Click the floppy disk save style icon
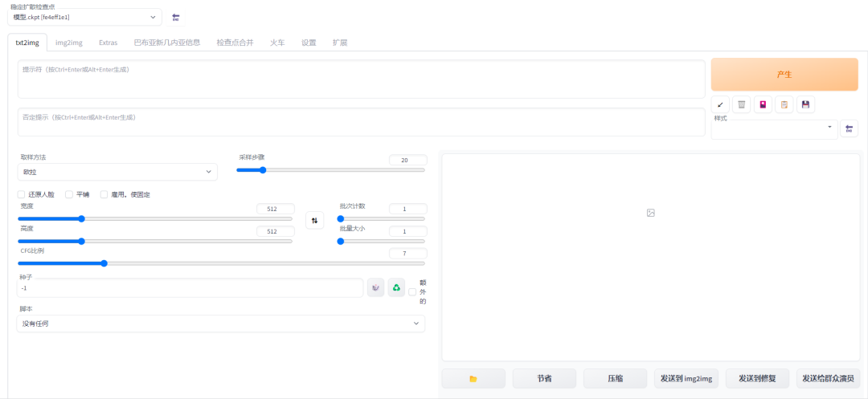This screenshot has width=868, height=399. pos(805,104)
